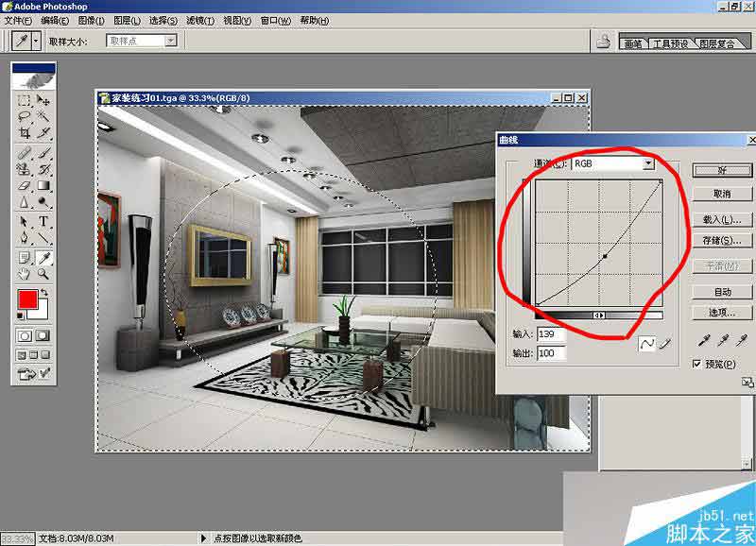
Task: Select the Rectangular Marquee tool
Action: tap(24, 100)
